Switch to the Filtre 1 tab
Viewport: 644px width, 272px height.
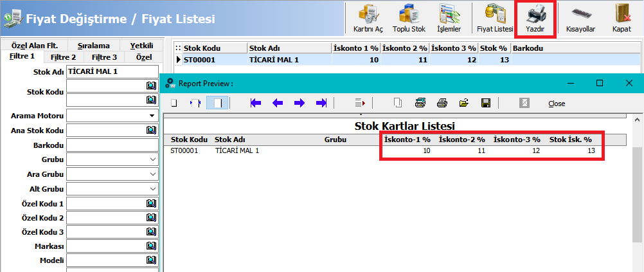click(22, 57)
